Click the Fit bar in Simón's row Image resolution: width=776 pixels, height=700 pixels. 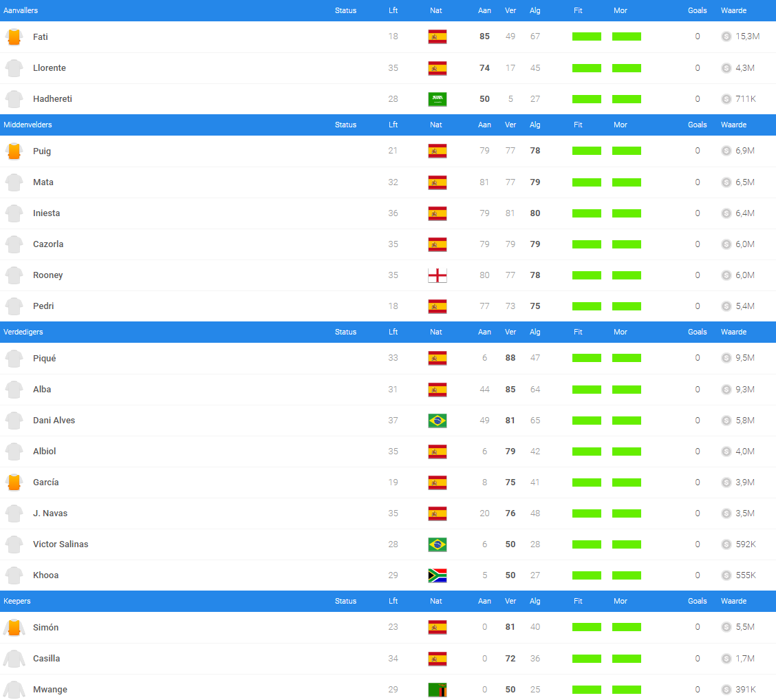pyautogui.click(x=587, y=627)
